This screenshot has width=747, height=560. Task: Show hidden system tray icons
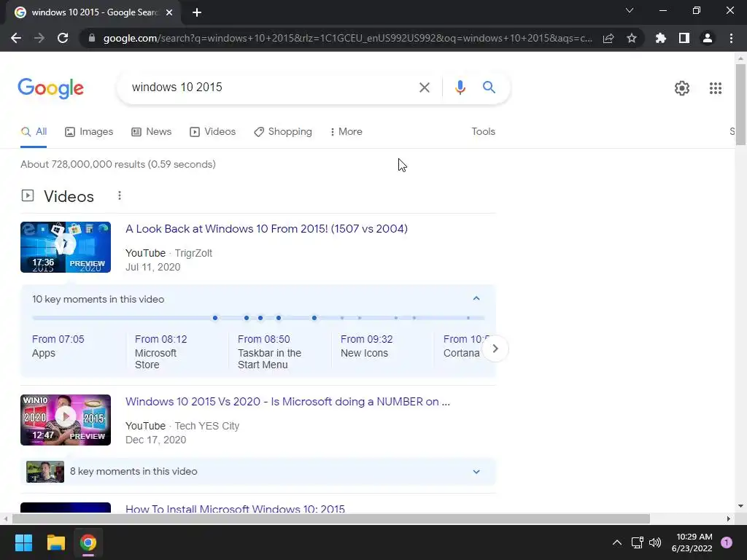click(x=616, y=542)
